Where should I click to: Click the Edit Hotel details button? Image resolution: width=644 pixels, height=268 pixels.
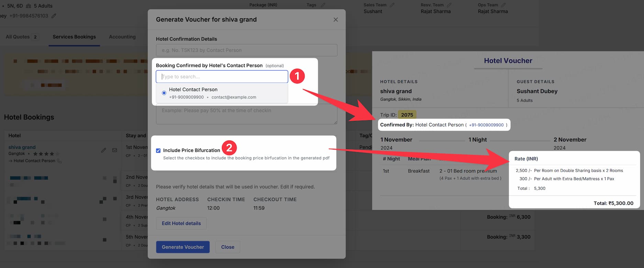tap(181, 223)
